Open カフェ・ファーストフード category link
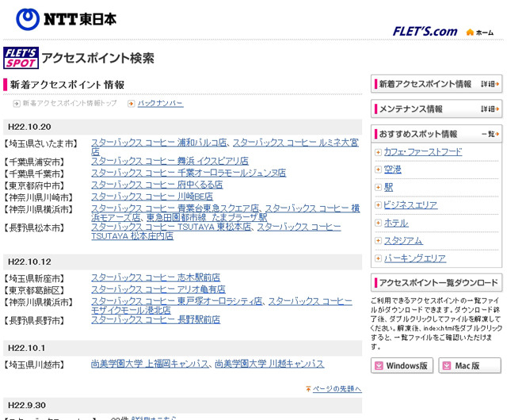 pos(423,152)
